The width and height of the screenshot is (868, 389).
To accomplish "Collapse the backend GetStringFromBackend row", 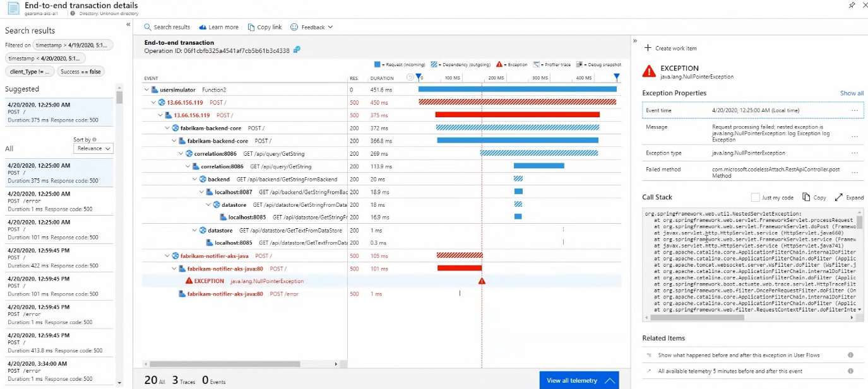I will [195, 179].
